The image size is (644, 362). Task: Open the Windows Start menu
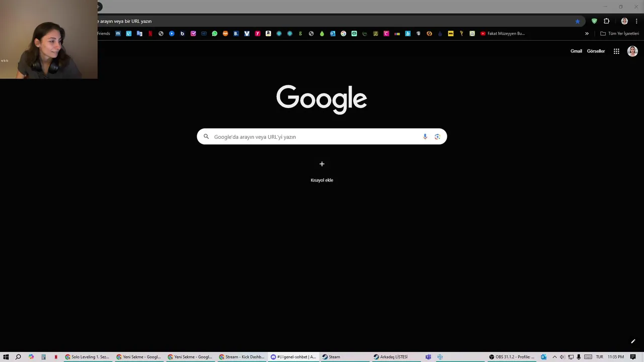pyautogui.click(x=6, y=357)
